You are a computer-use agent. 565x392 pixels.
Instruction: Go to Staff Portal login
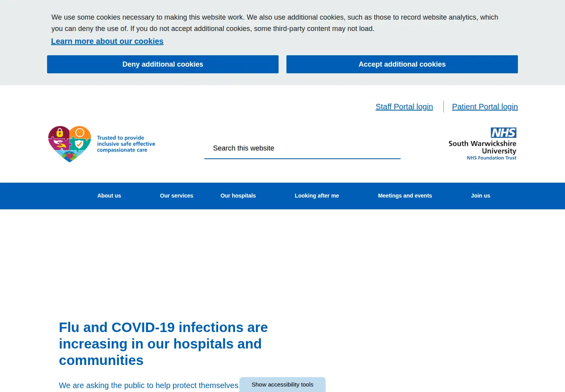pos(404,107)
